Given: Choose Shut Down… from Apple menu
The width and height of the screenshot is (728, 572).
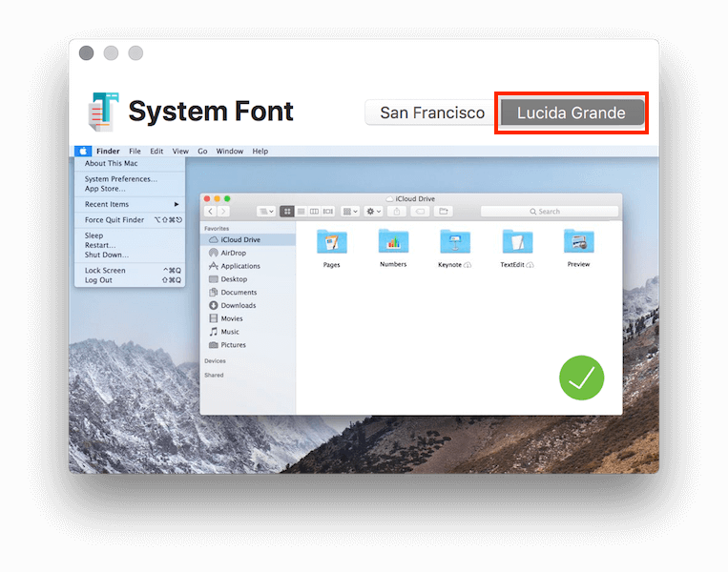Looking at the screenshot, I should 130,255.
